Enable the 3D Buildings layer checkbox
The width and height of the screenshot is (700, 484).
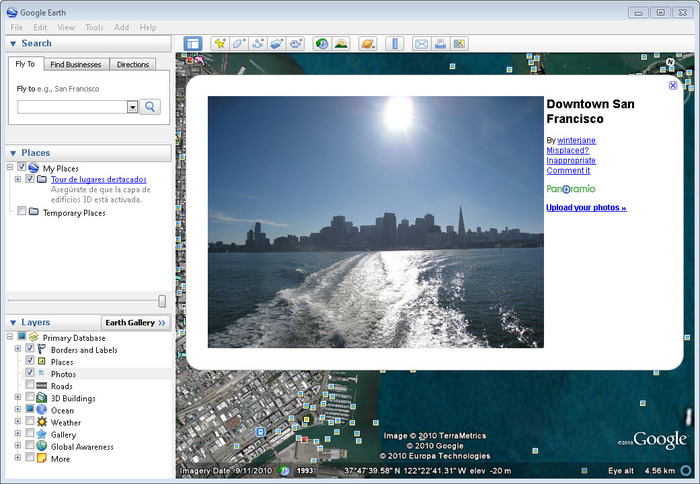[x=29, y=396]
